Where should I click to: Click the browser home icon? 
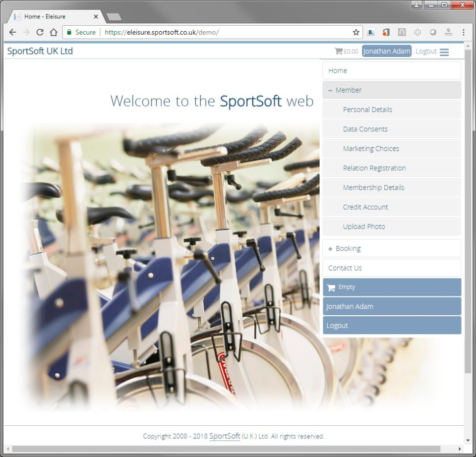[54, 32]
